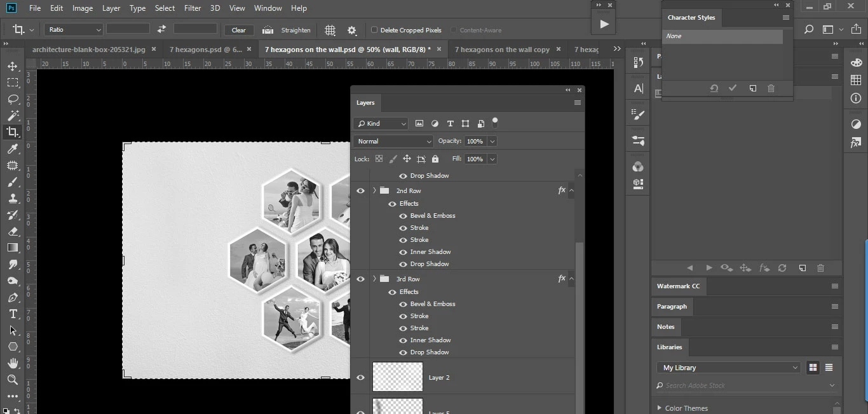Switch to 7 hexagons on the wall copy tab
Viewport: 868px width, 414px height.
tap(502, 49)
